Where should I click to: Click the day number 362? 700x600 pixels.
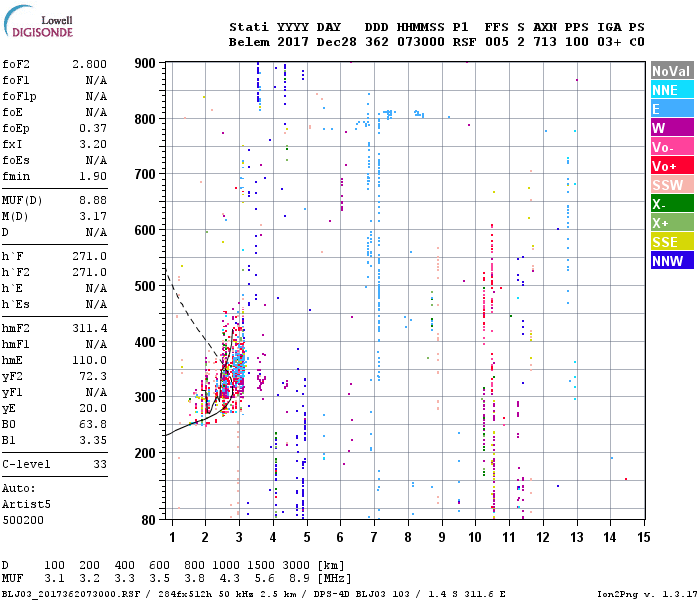(x=376, y=42)
